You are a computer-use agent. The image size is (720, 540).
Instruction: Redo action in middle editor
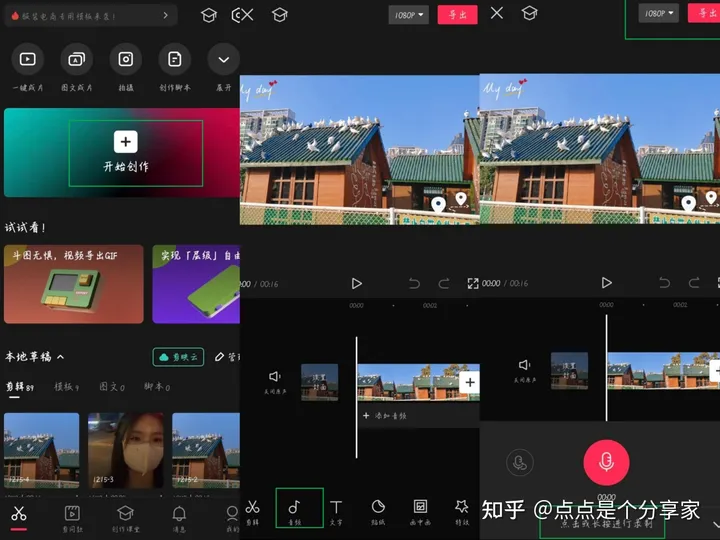coord(444,284)
